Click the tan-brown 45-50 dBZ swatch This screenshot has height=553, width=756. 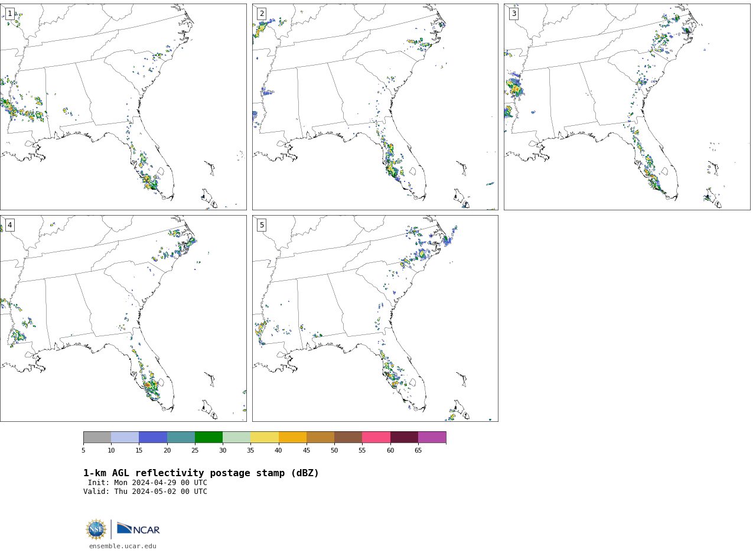(x=320, y=437)
